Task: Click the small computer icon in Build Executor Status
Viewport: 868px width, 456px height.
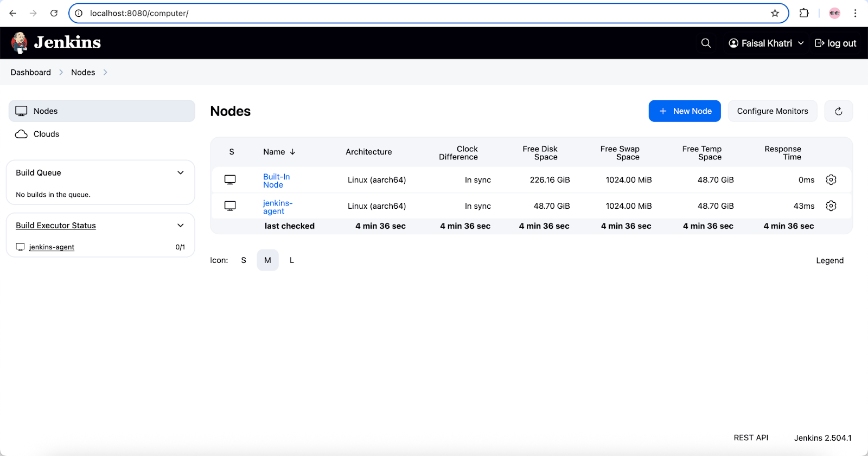Action: pos(21,247)
